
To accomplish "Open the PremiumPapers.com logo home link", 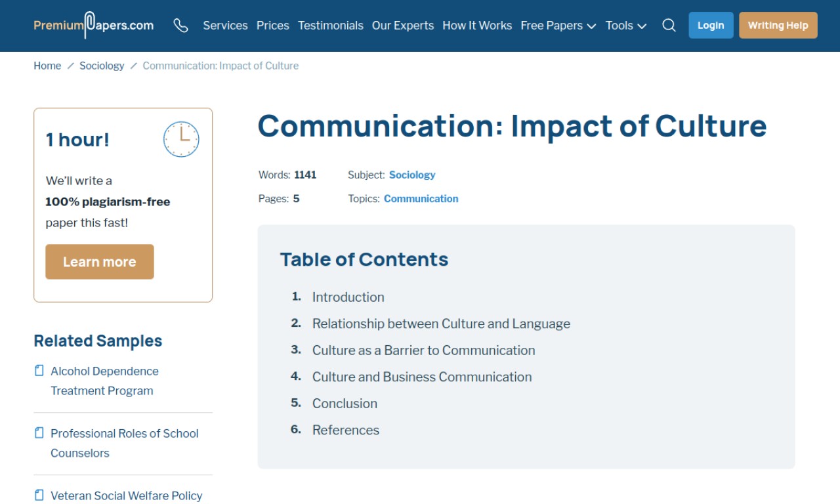I will (x=94, y=26).
